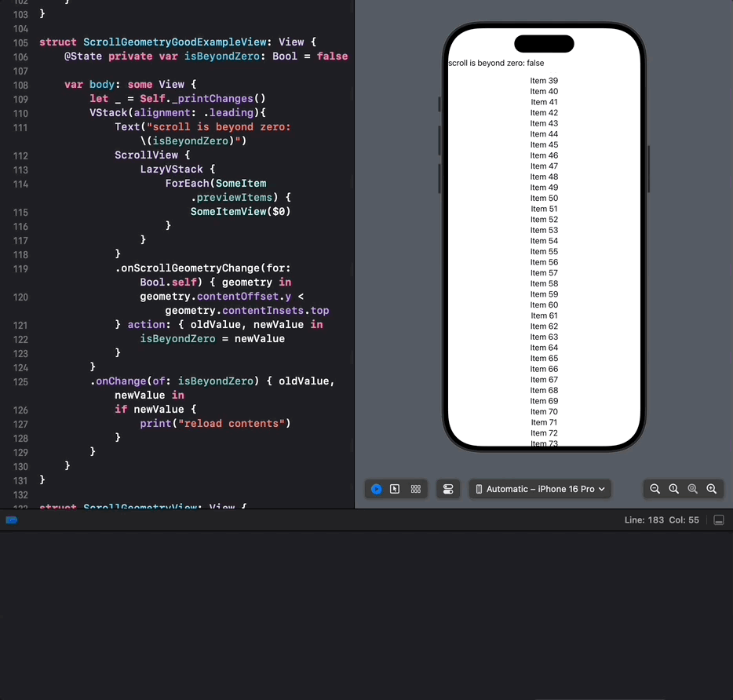
Task: Switch to Selectable preview mode
Action: [x=395, y=489]
